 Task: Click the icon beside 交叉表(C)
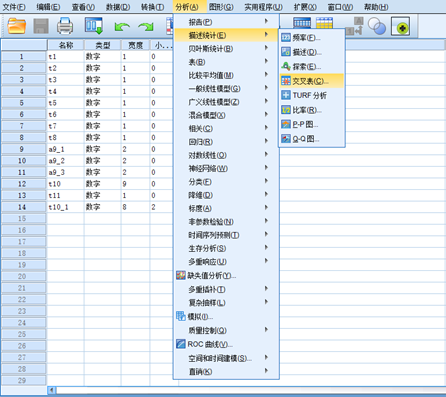tap(286, 81)
